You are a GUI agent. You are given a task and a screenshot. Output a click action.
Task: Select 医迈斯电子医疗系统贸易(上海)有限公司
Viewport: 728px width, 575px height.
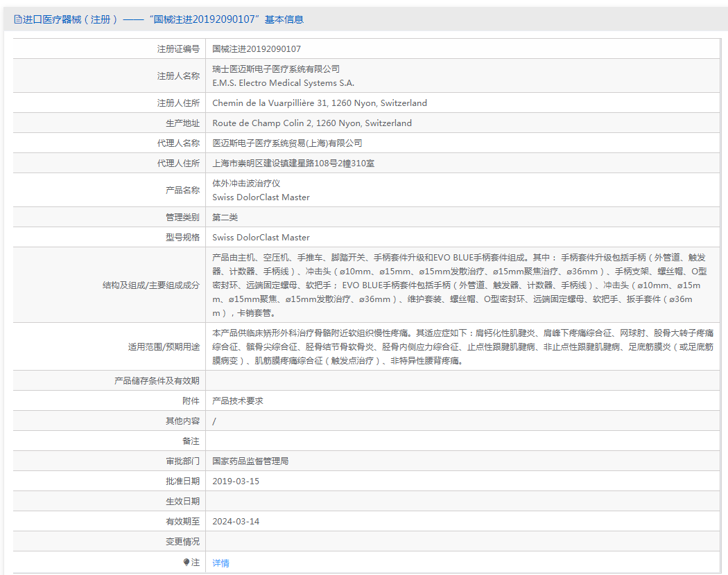pyautogui.click(x=287, y=143)
